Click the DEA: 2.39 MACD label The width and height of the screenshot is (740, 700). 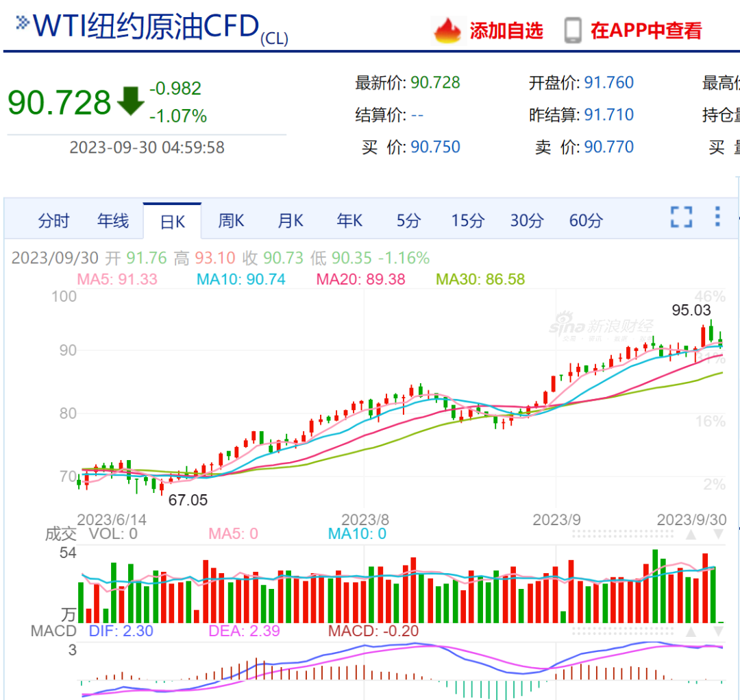(244, 631)
